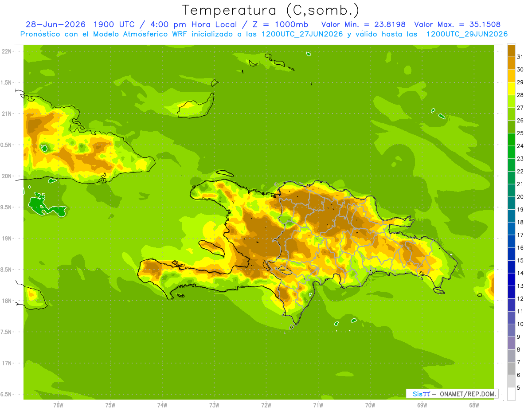Image resolution: width=532 pixels, height=411 pixels.
Task: Click the "68W" longitude axis label
Action: click(x=474, y=405)
